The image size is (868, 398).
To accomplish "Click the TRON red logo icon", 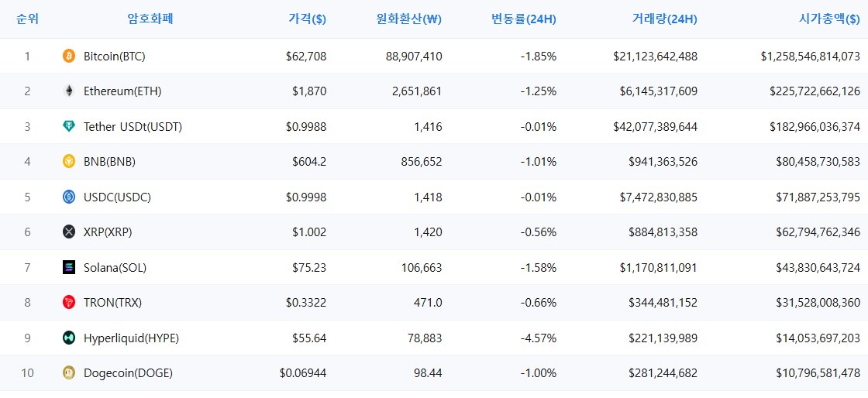I will pyautogui.click(x=69, y=302).
